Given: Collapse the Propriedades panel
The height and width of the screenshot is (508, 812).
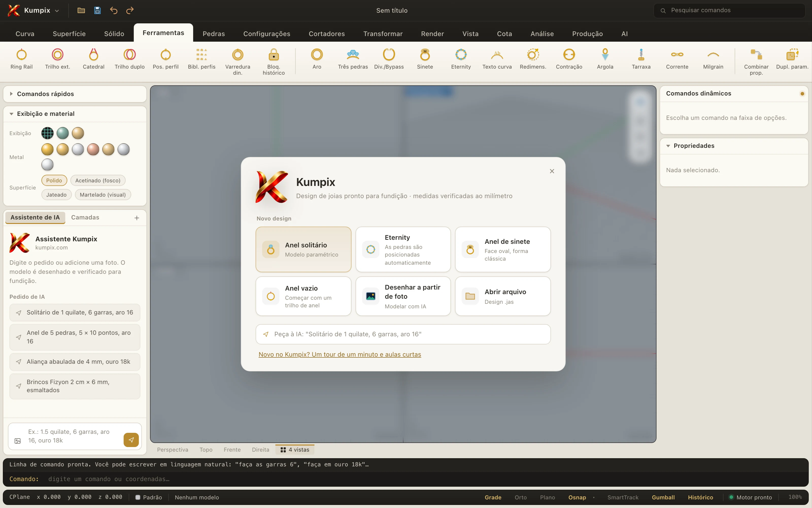Looking at the screenshot, I should (x=734, y=146).
